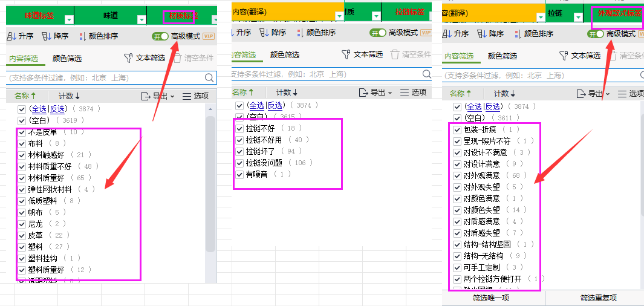Click 清空条件 trash icon in middle panel
The height and width of the screenshot is (306, 644).
(395, 54)
